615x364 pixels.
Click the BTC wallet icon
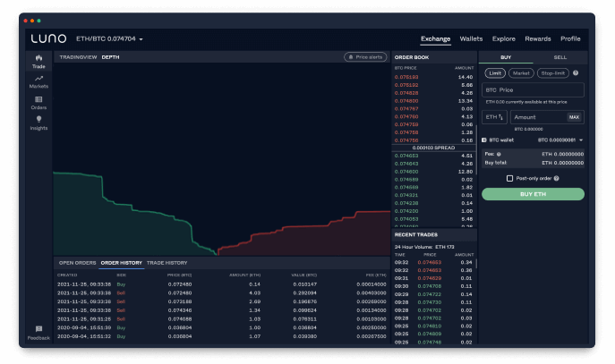tap(484, 140)
